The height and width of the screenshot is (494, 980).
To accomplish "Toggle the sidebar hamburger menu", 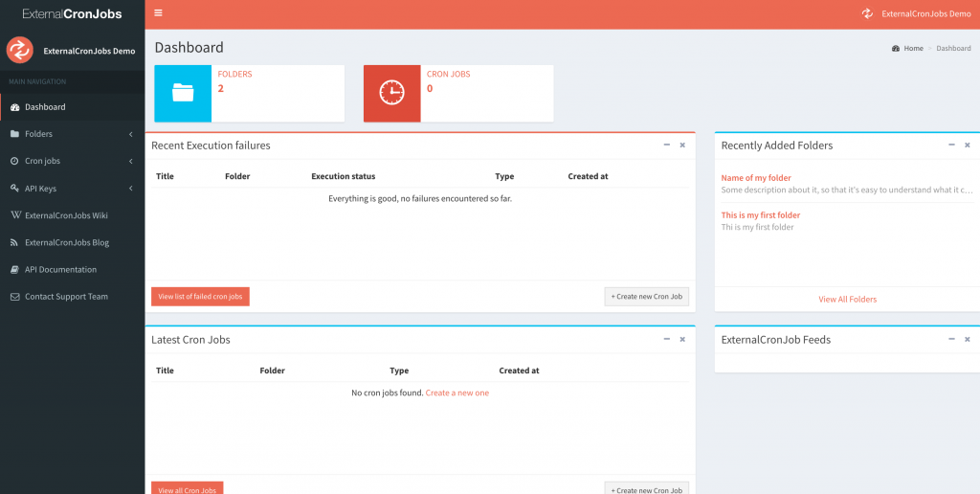I will [158, 13].
